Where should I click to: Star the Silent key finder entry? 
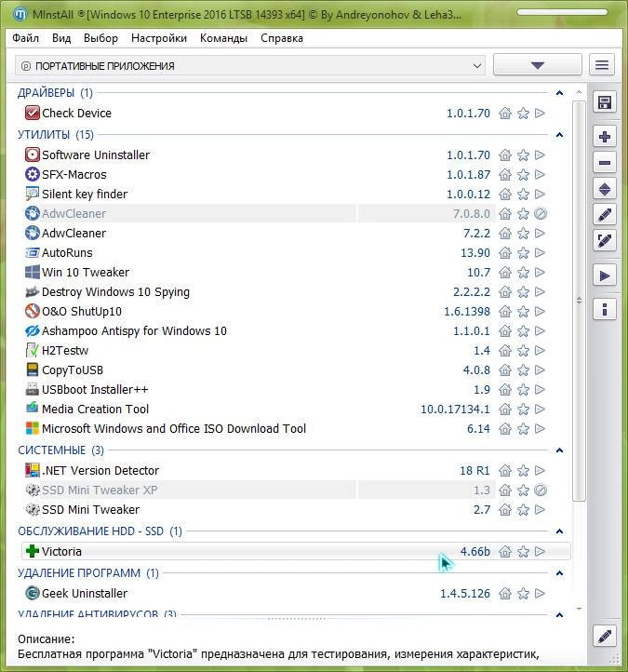coord(523,195)
